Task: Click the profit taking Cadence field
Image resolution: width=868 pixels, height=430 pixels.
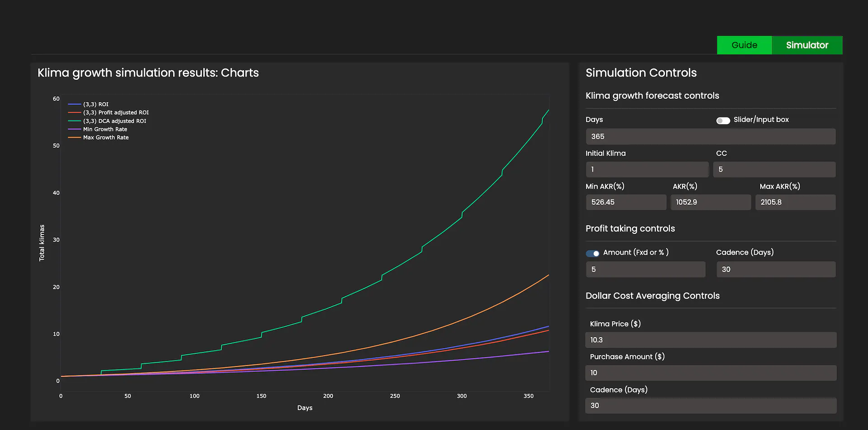Action: [x=776, y=269]
